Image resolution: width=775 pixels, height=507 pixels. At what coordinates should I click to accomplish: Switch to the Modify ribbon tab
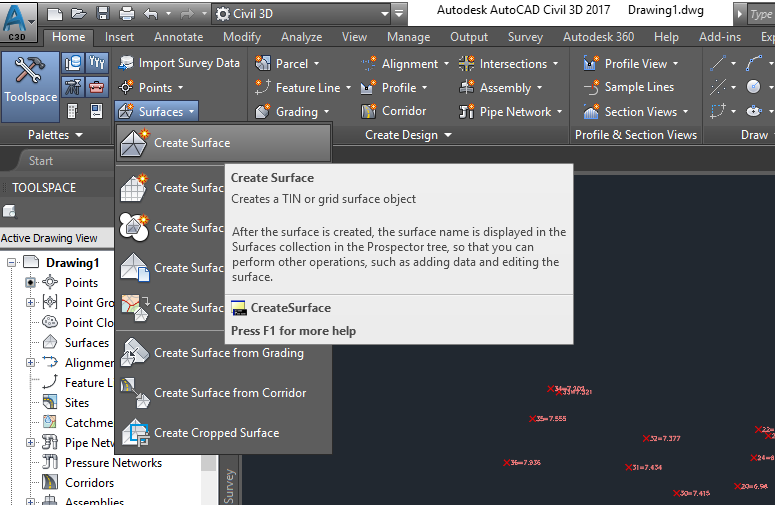click(242, 37)
